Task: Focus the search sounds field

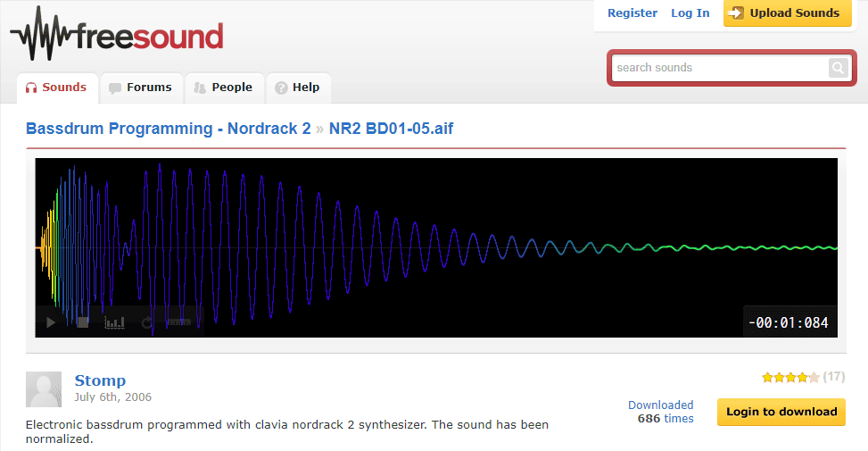Action: pyautogui.click(x=719, y=68)
